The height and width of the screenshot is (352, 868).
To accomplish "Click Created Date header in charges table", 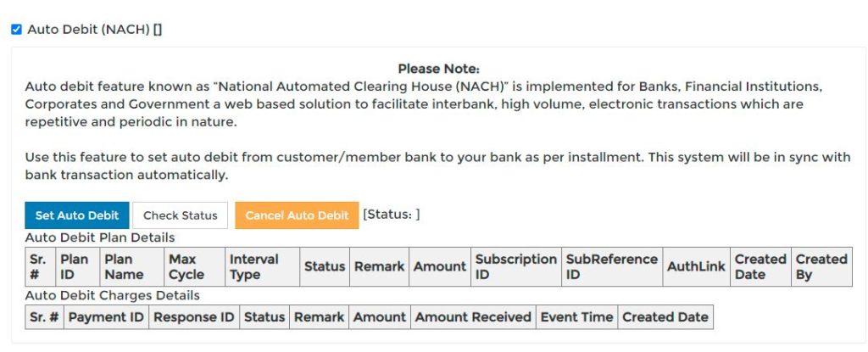I will (665, 317).
